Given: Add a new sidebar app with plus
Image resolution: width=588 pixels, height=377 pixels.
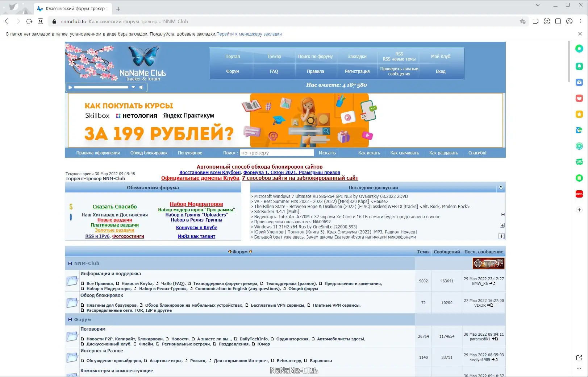Looking at the screenshot, I should (579, 210).
